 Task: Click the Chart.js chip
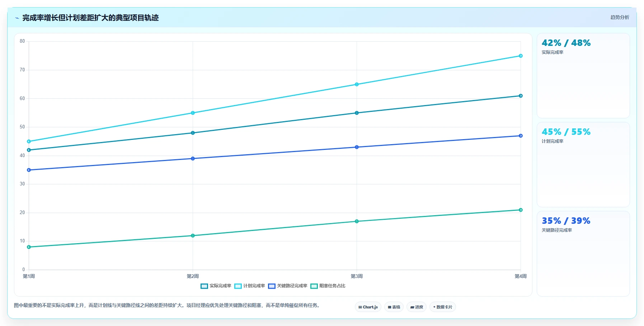tap(368, 307)
